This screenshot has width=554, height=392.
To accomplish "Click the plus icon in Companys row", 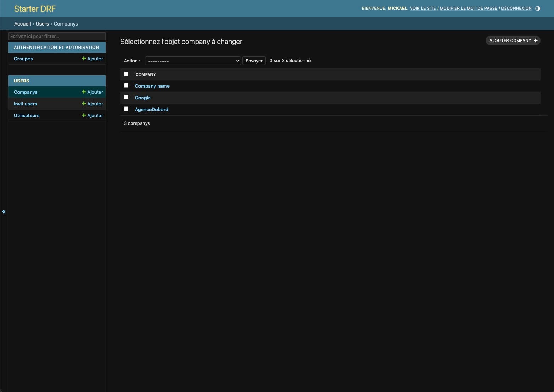I will (84, 92).
